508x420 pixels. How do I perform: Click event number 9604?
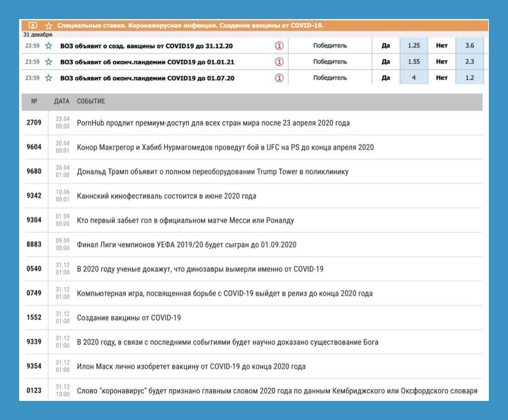[x=34, y=147]
